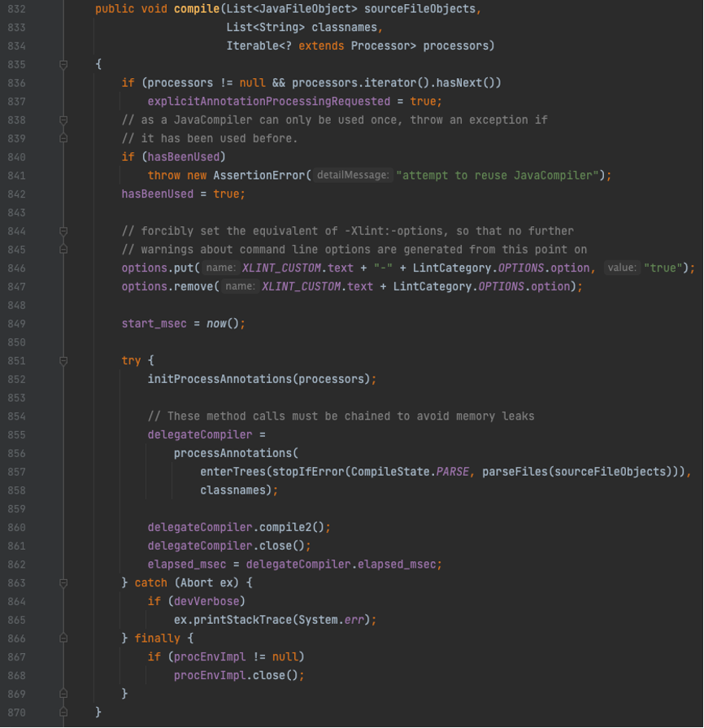
Task: Collapse comment block fold at line 838
Action: tap(63, 120)
